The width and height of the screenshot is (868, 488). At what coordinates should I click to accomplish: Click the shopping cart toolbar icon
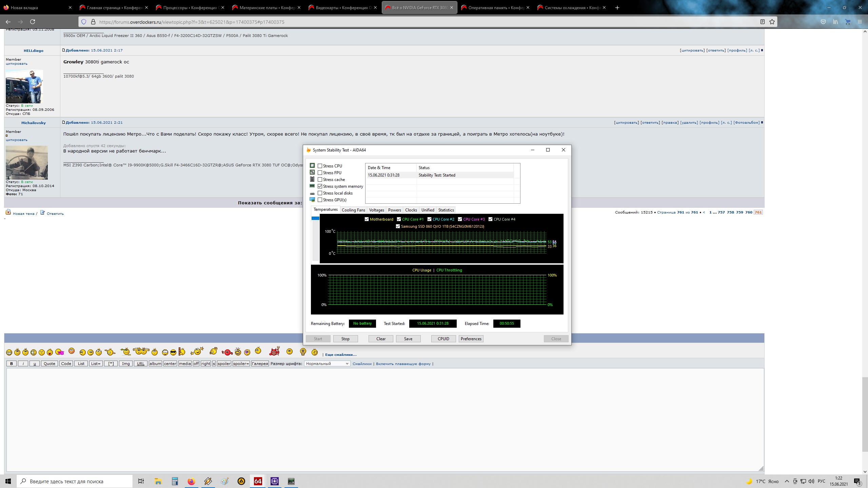click(x=848, y=22)
